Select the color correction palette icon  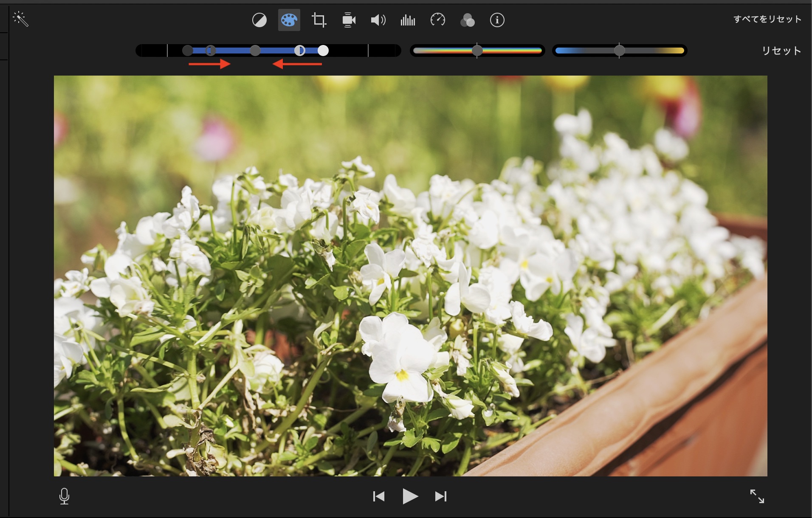289,20
